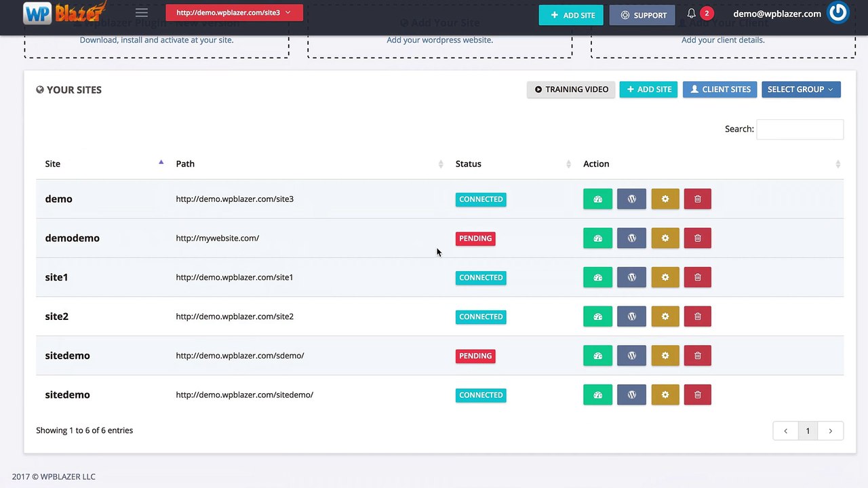Open dashboard for the /sitedemo/ path row
This screenshot has height=488, width=868.
[597, 395]
